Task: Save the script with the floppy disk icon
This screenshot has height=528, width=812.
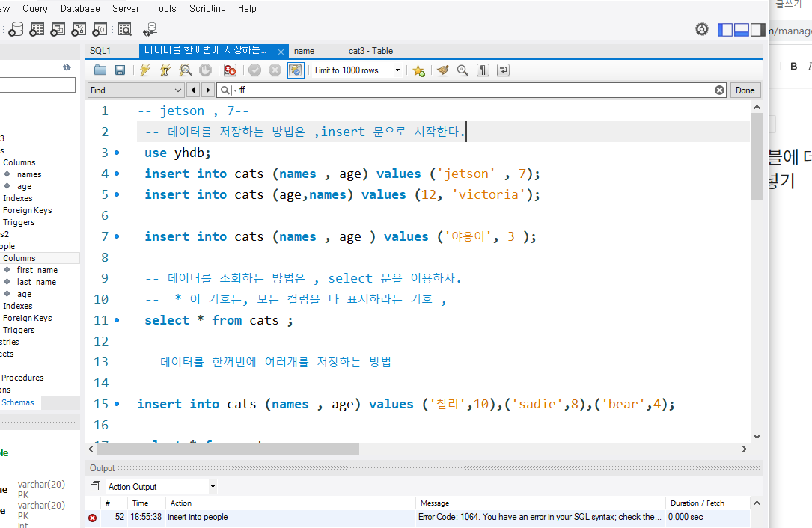Action: [120, 70]
